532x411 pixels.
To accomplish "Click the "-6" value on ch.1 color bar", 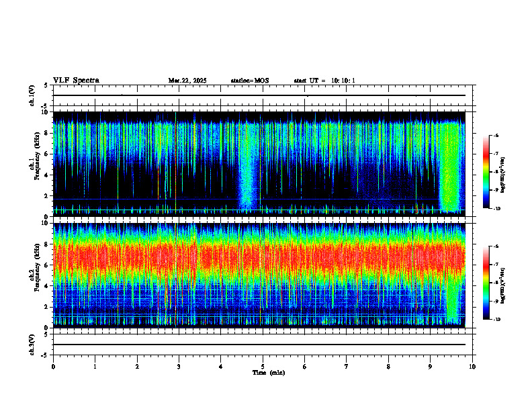I will pos(495,136).
